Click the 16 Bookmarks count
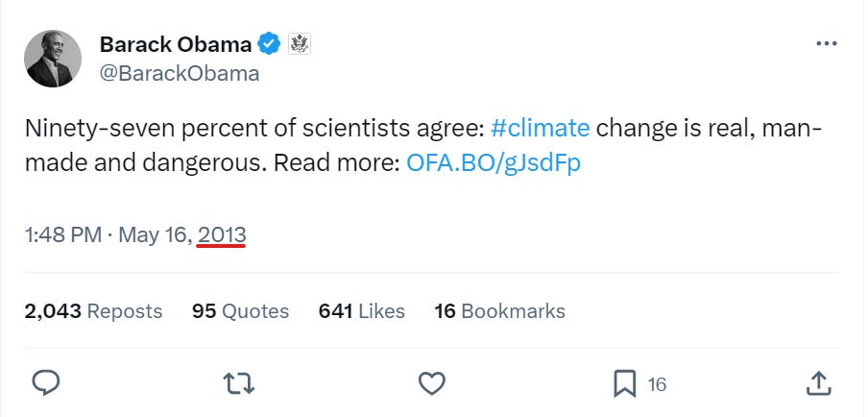 499,311
